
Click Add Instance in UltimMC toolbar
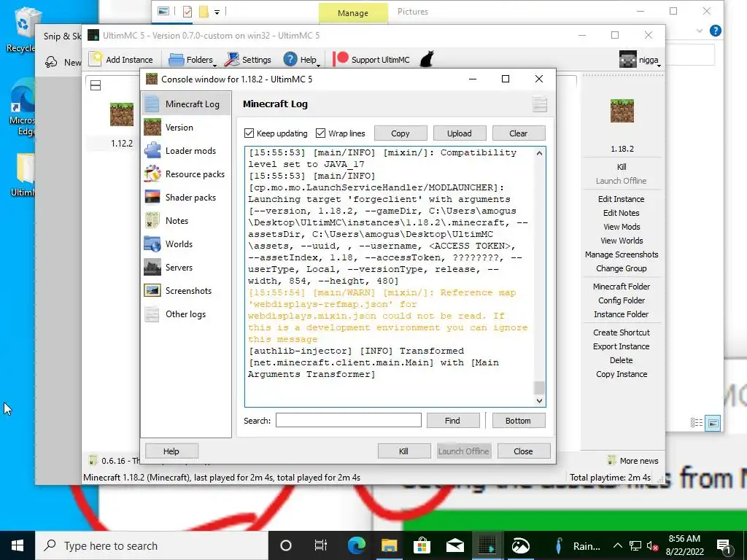click(x=121, y=60)
